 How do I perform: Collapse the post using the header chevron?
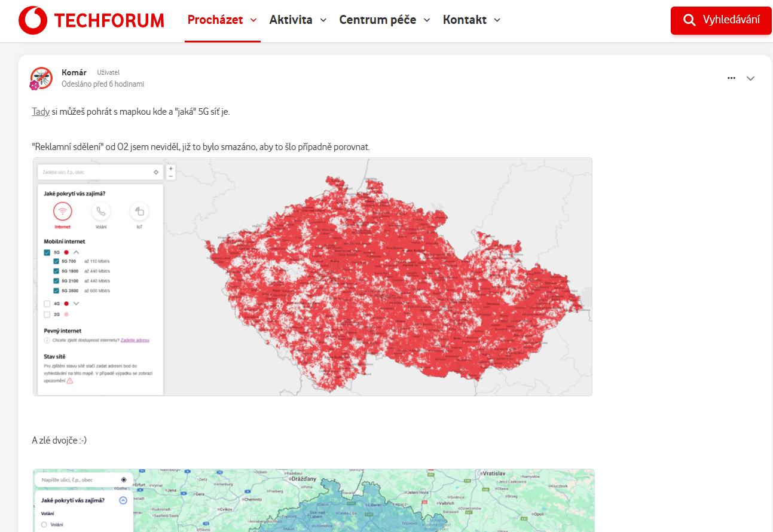(x=751, y=78)
